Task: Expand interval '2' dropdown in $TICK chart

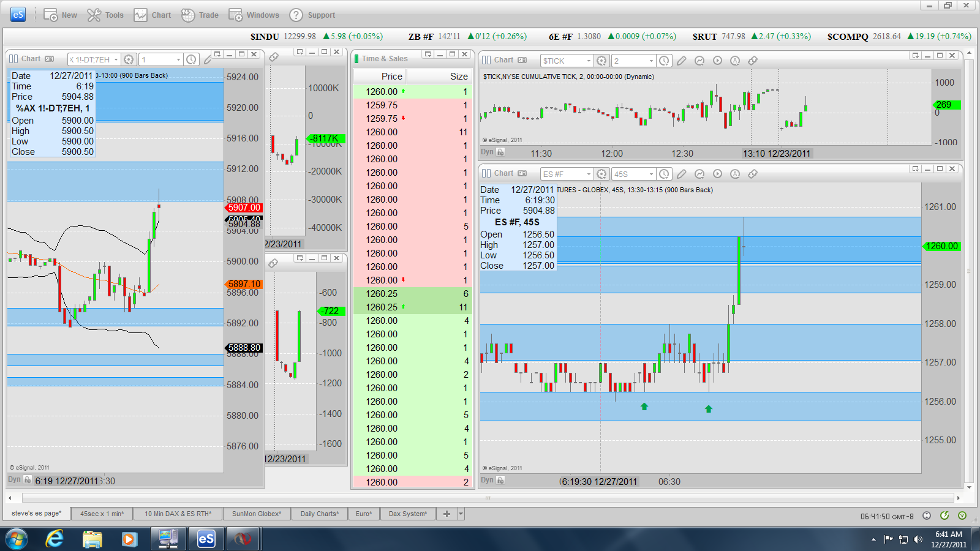Action: [651, 61]
